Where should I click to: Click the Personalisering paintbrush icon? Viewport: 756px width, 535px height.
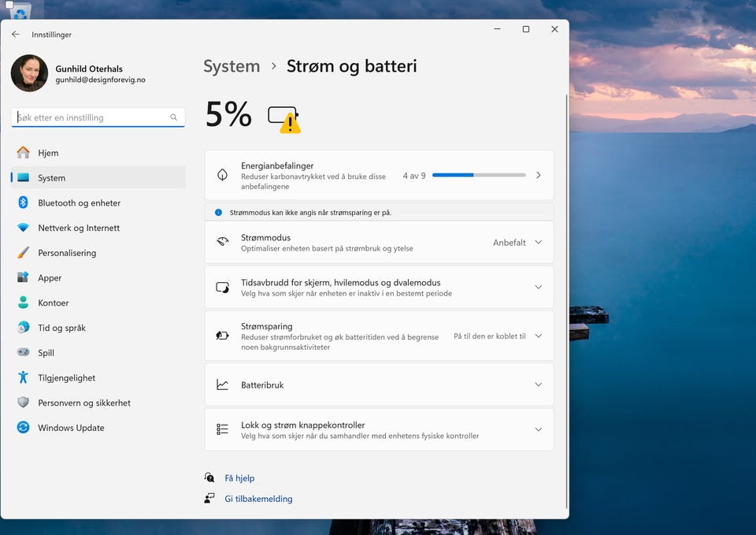coord(23,253)
